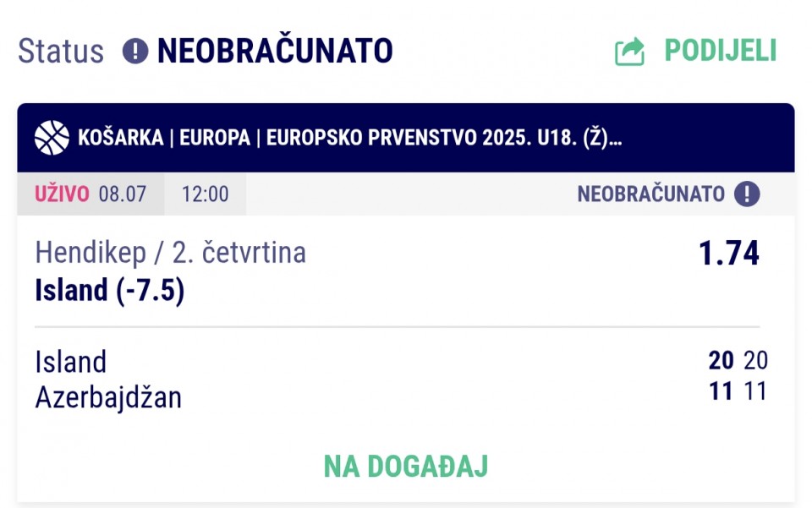
Task: Click the Azerbajdžan team name
Action: 108,398
